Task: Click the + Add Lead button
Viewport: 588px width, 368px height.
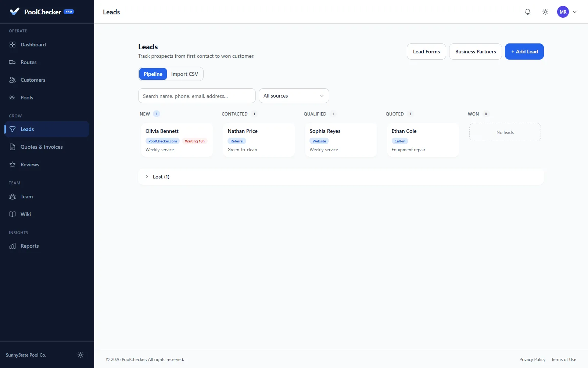Action: (x=524, y=52)
